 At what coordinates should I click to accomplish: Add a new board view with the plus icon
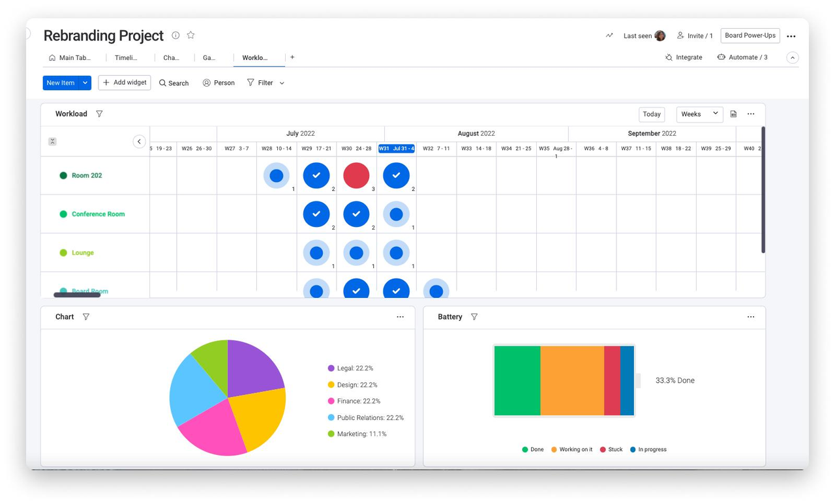(292, 57)
